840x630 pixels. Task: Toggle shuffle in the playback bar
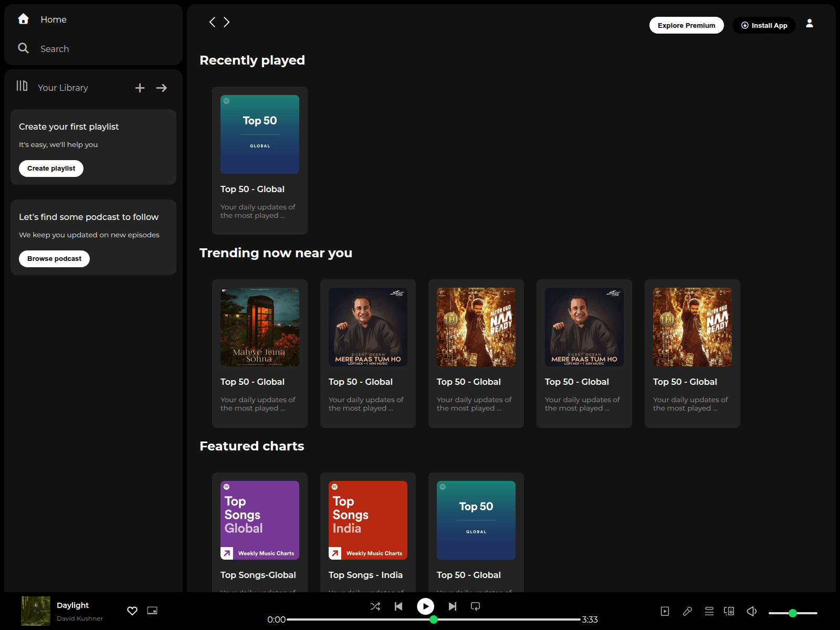click(375, 606)
